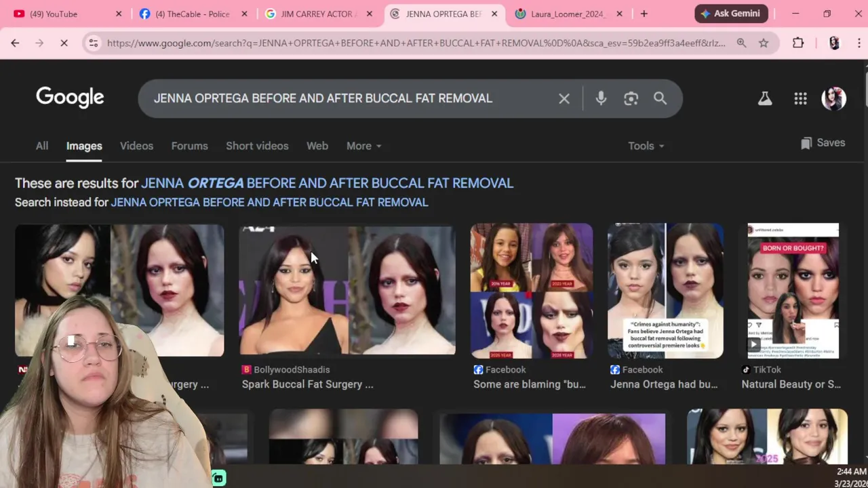868x488 pixels.
Task: Go back to the previous page
Action: tap(15, 43)
